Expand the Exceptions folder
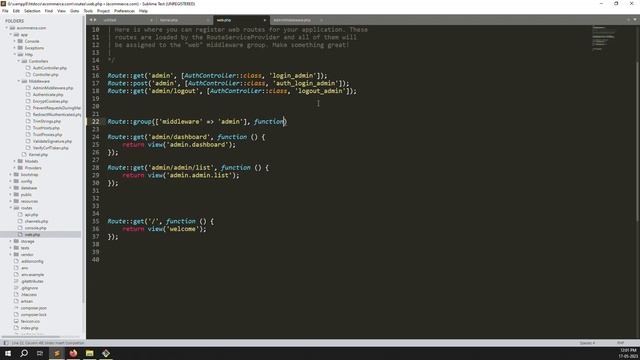Screen dimensions: 640x360 tap(15, 48)
